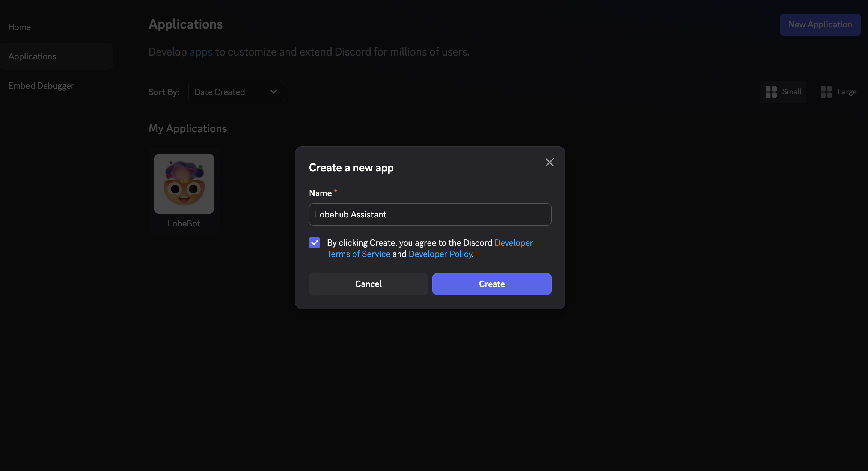Open Embed Debugger from the sidebar

[41, 86]
